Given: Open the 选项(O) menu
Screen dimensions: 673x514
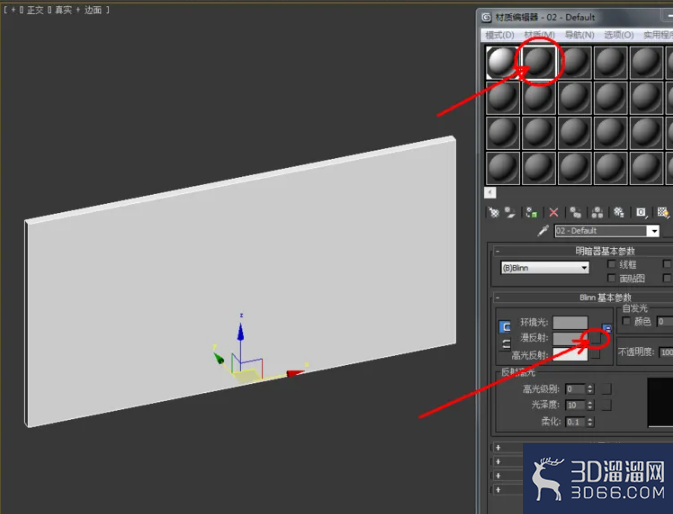Looking at the screenshot, I should pos(619,35).
